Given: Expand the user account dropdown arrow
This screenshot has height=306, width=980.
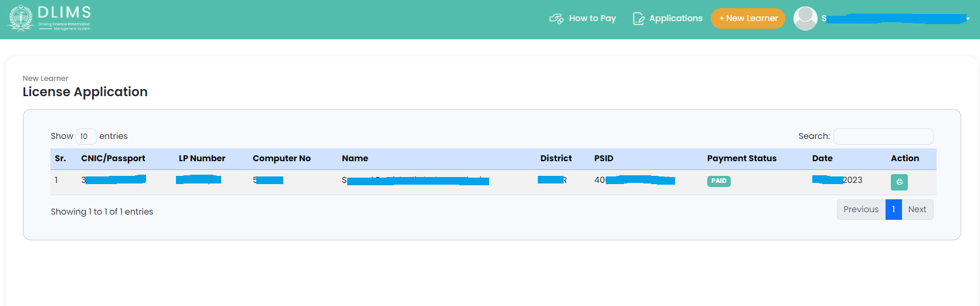Looking at the screenshot, I should [x=968, y=19].
